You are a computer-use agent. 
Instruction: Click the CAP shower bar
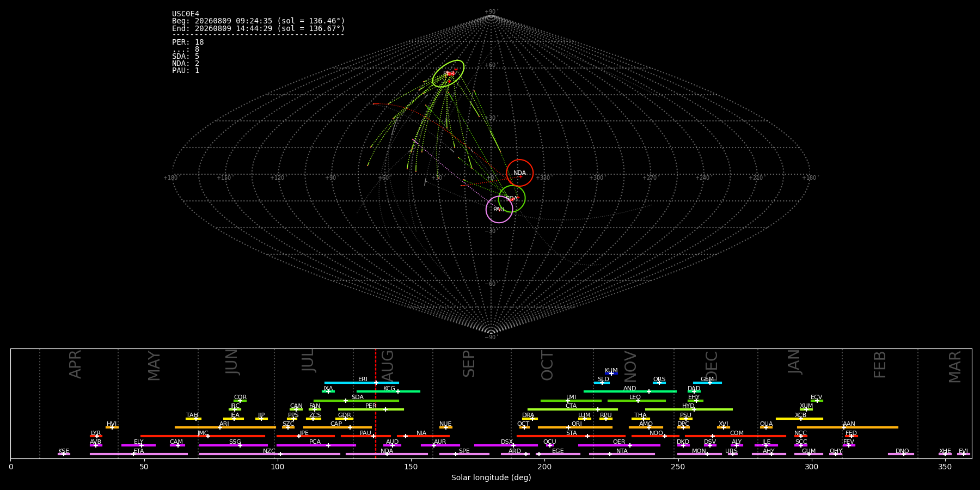point(338,427)
